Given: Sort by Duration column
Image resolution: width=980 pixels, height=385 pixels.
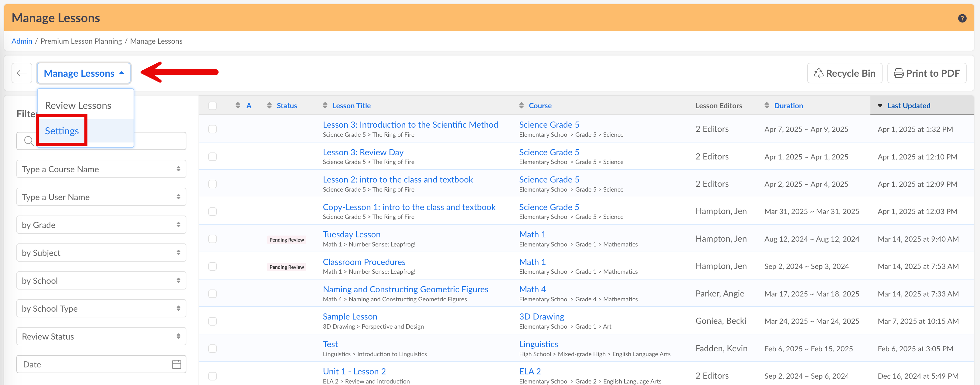Looking at the screenshot, I should (788, 106).
